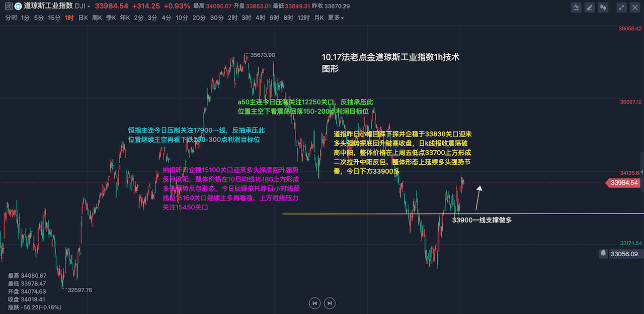
Task: Select the 8时 timeframe
Action: [x=288, y=18]
